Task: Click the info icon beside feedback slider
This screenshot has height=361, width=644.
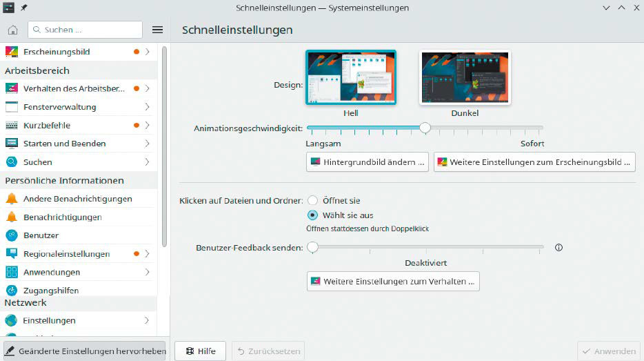Action: pos(559,248)
